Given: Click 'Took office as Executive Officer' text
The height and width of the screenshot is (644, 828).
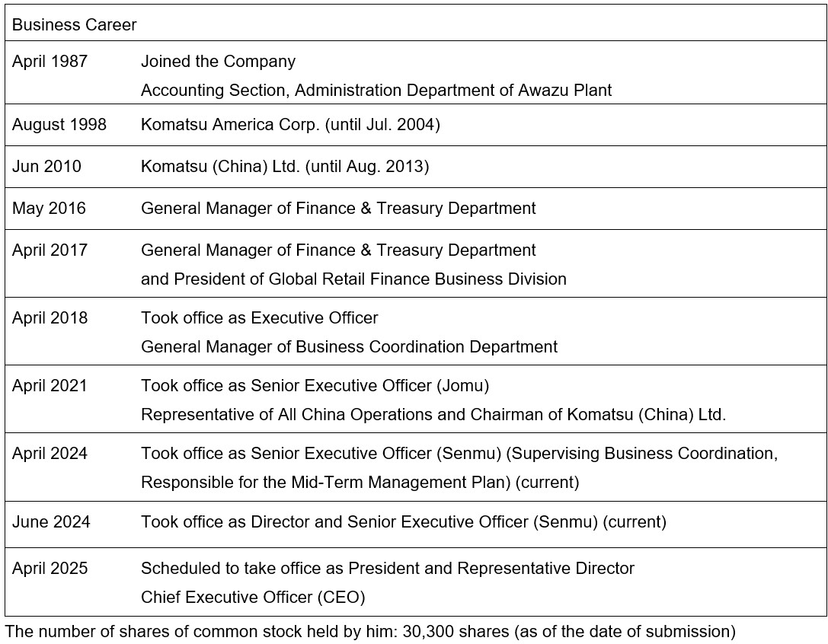Looking at the screenshot, I should click(260, 318).
